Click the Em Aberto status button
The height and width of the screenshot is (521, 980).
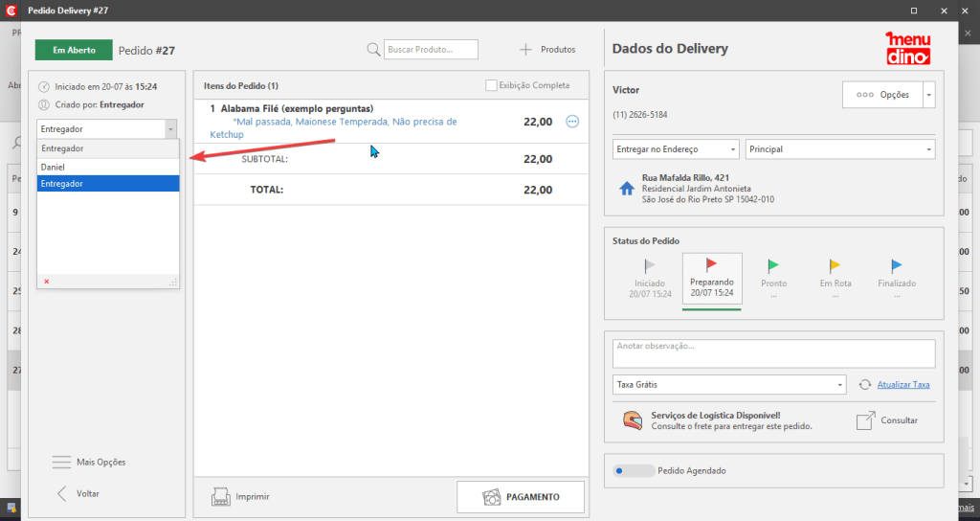[74, 50]
